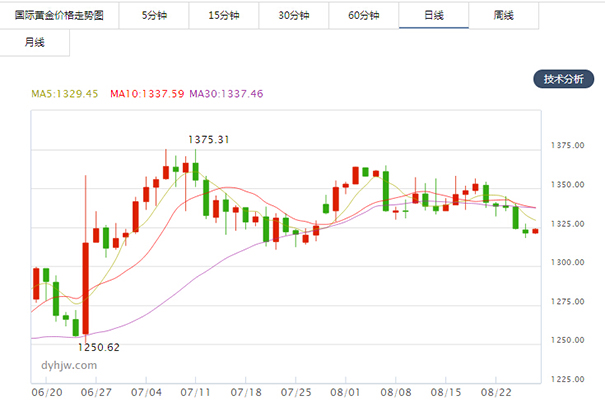This screenshot has height=400, width=605.
Task: Open the 月线 monthly tab
Action: click(35, 42)
